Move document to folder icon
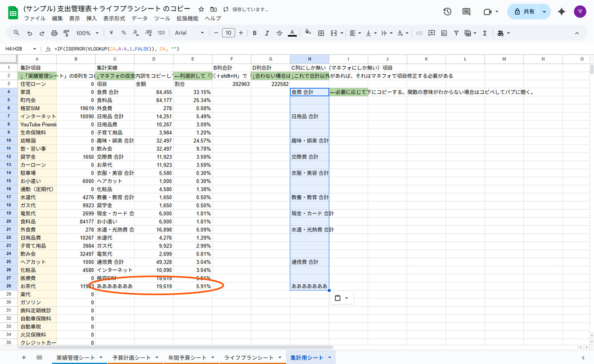 (x=213, y=9)
